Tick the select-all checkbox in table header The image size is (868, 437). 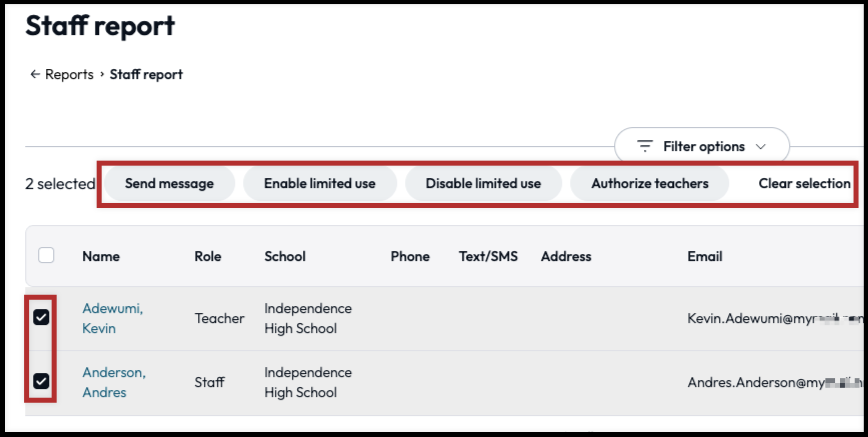point(46,255)
